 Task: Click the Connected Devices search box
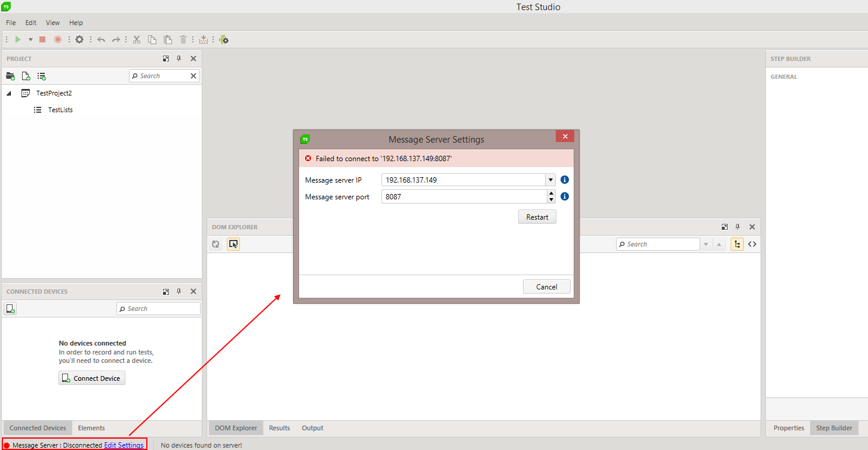(159, 309)
